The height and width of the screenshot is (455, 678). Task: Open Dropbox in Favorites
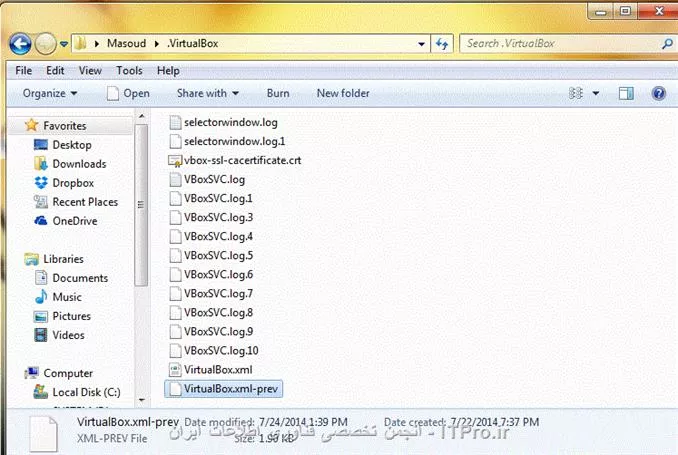click(x=73, y=183)
